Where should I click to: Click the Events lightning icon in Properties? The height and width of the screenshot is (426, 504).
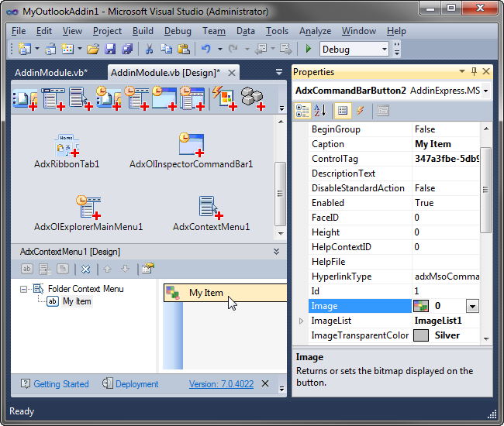pyautogui.click(x=360, y=111)
